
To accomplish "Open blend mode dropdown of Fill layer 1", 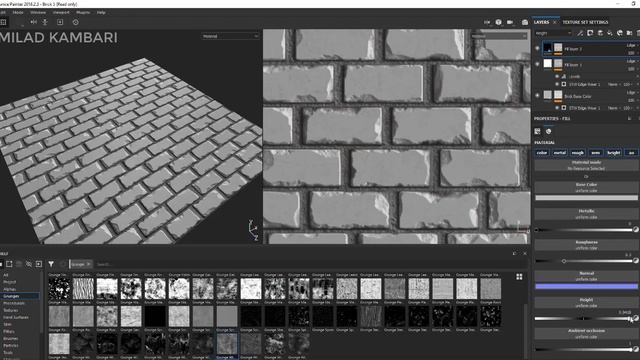I will [x=632, y=61].
